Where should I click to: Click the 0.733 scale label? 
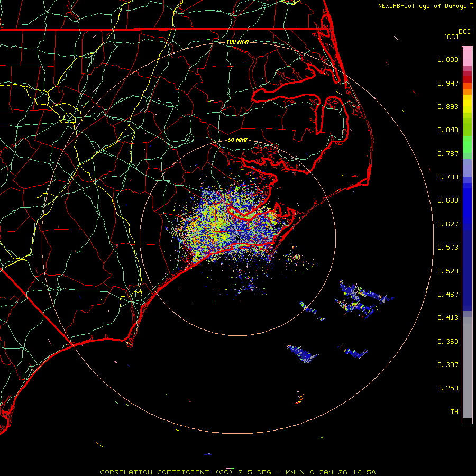[448, 177]
